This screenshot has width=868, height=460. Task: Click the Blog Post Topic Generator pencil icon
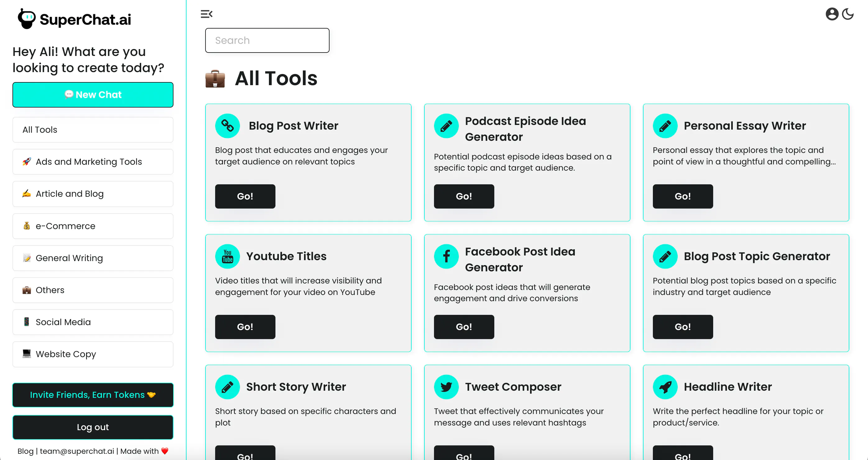coord(665,256)
